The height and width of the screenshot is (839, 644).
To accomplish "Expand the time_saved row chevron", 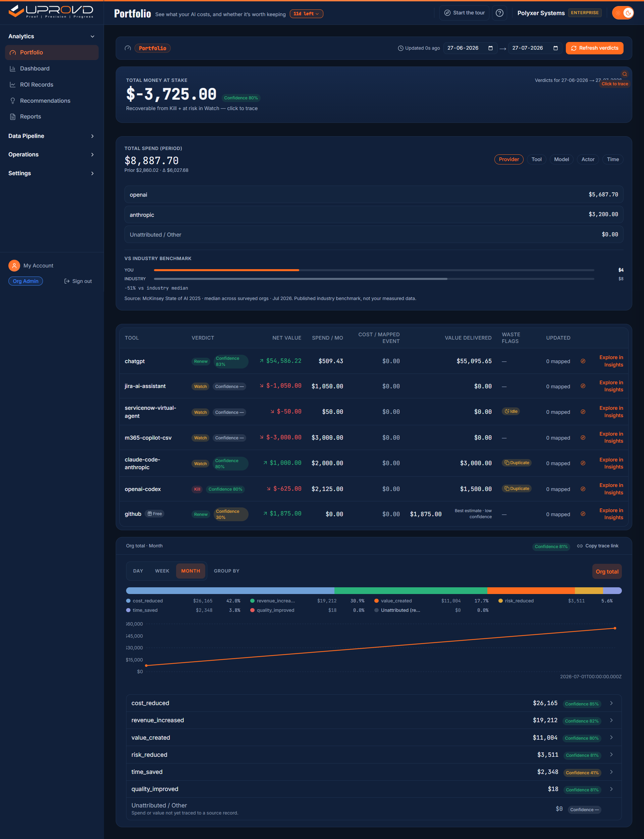I will tap(611, 772).
